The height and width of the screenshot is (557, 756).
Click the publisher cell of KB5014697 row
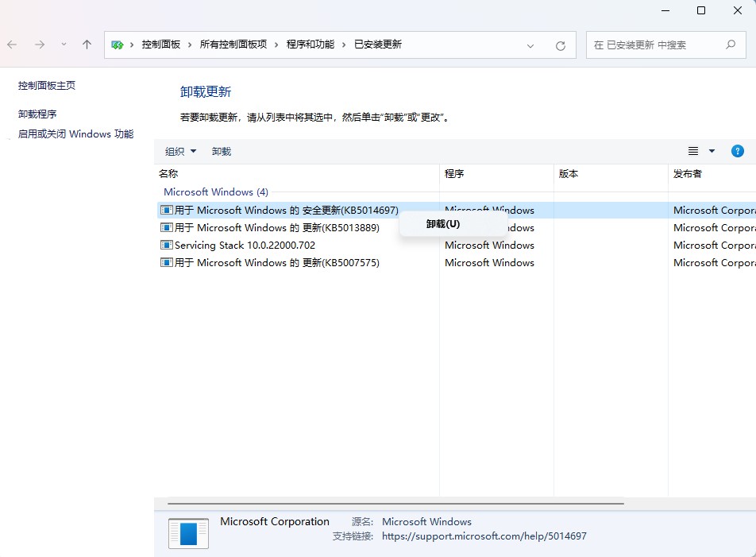point(714,211)
